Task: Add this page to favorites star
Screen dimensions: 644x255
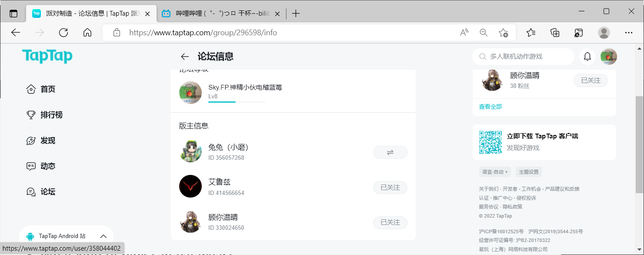Action: click(504, 33)
